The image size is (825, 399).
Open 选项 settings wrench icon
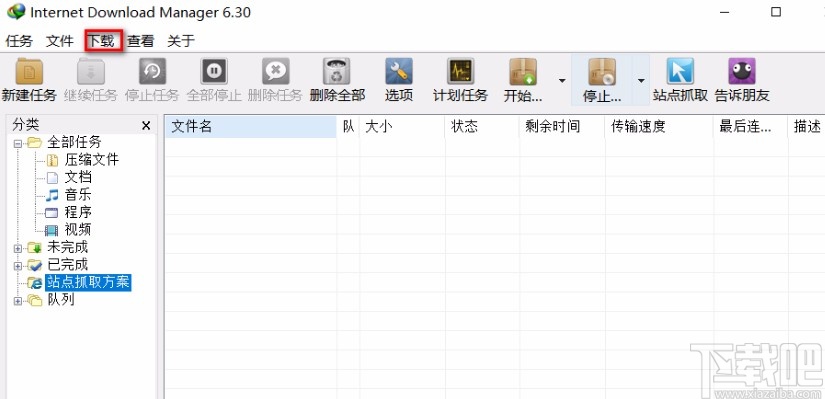399,72
